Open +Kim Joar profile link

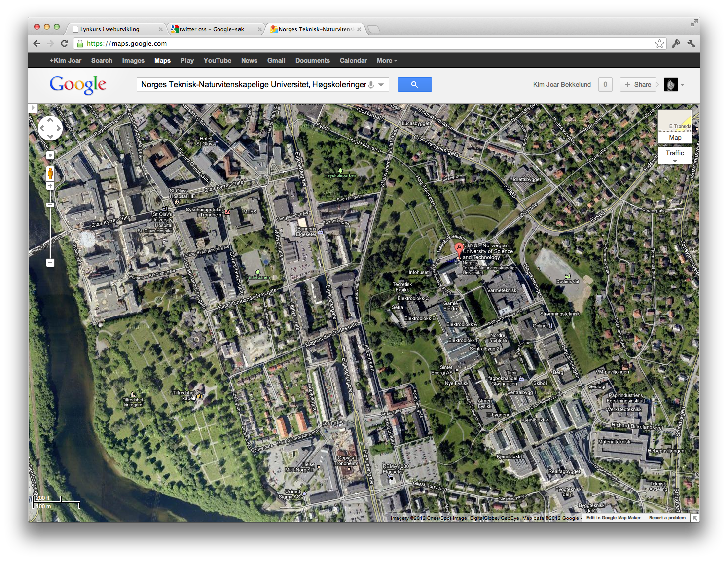coord(66,60)
